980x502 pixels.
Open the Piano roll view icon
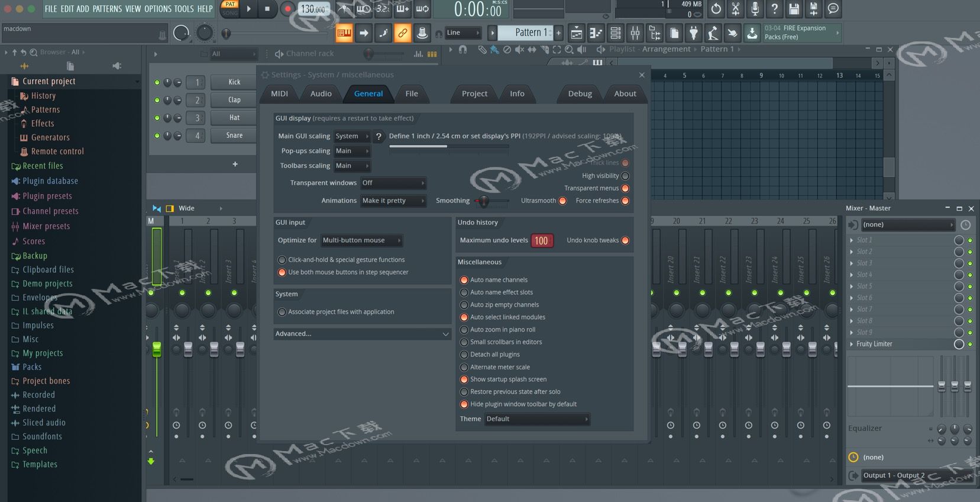(x=596, y=33)
